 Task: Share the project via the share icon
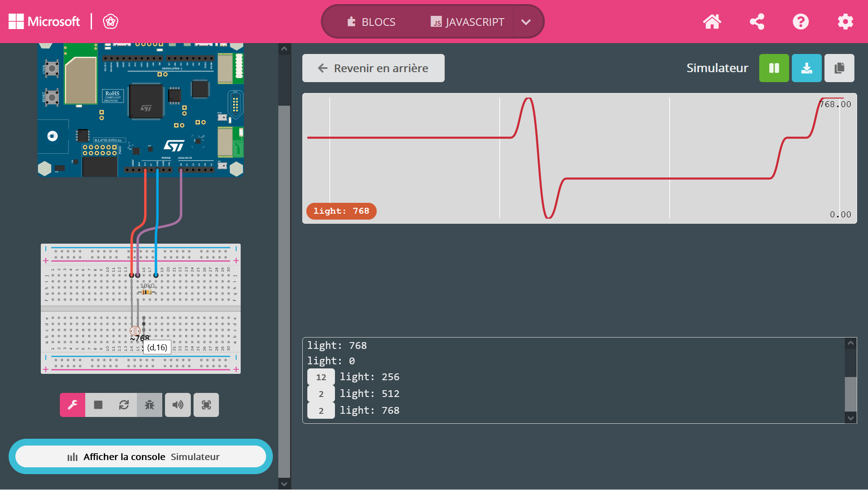(x=756, y=21)
